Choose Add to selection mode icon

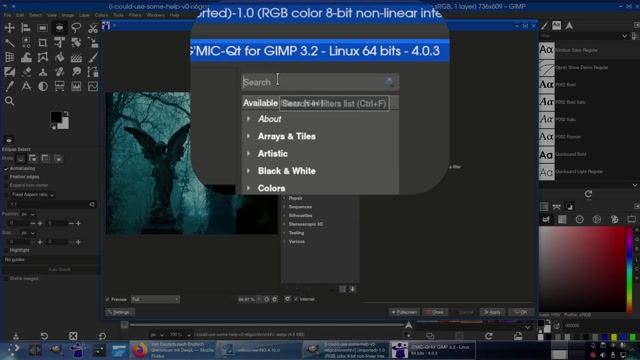[33, 159]
